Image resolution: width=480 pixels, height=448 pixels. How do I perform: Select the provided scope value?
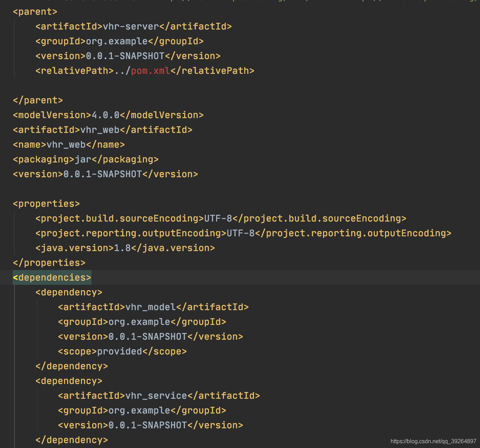pyautogui.click(x=120, y=351)
